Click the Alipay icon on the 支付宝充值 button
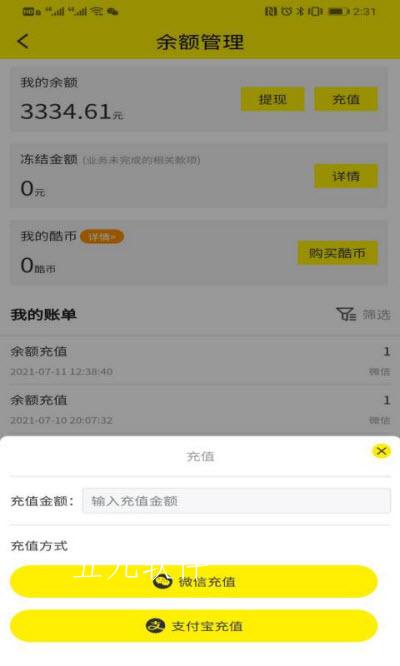This screenshot has height=666, width=400. [155, 625]
